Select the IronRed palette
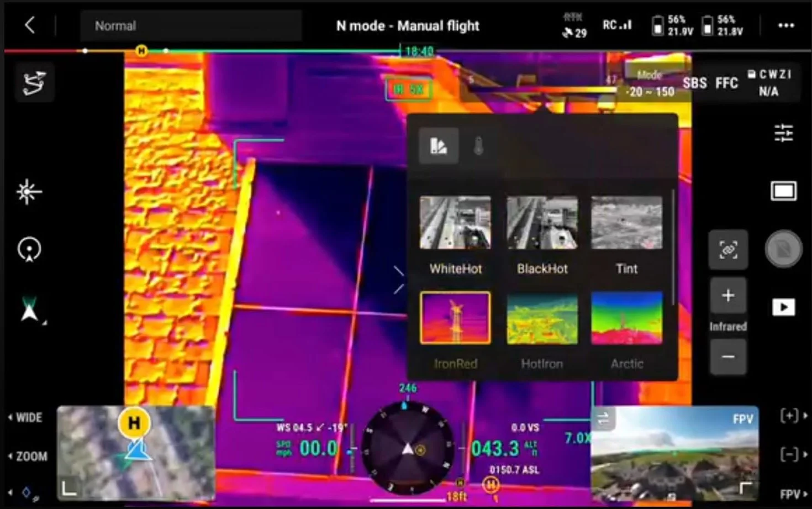The height and width of the screenshot is (509, 812). tap(455, 330)
